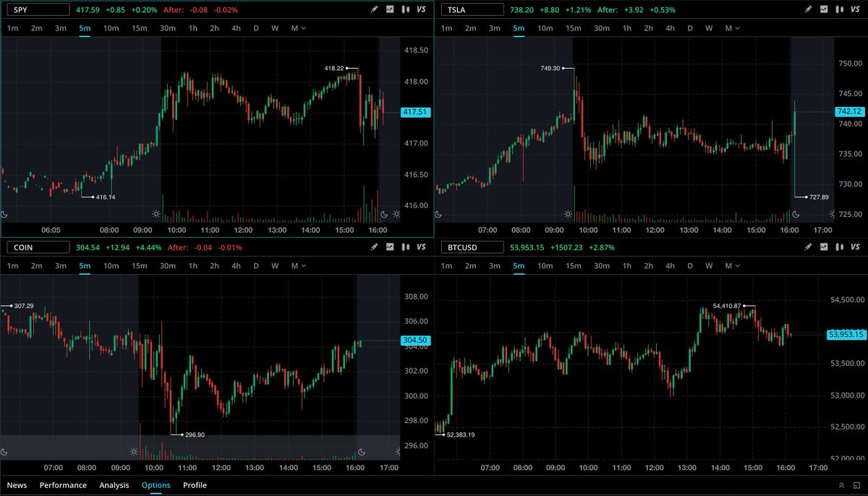Edit the BTCUSD ticker symbol field
This screenshot has height=496, width=868.
pyautogui.click(x=472, y=247)
